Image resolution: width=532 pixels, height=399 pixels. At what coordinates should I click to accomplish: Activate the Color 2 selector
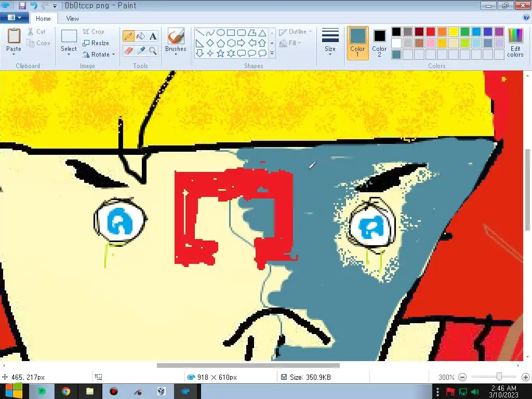click(379, 43)
